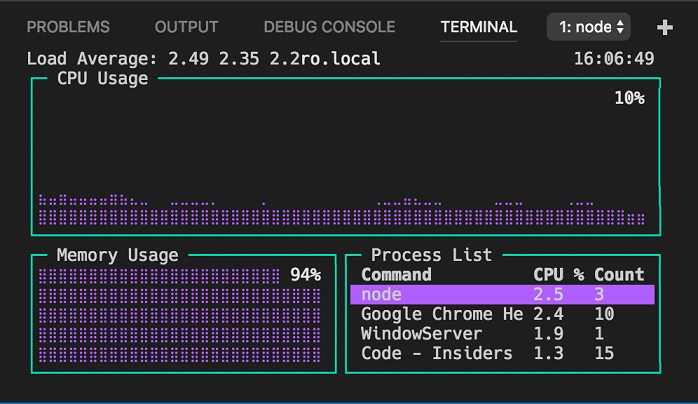Click the 16:06:49 clock display

pos(614,59)
